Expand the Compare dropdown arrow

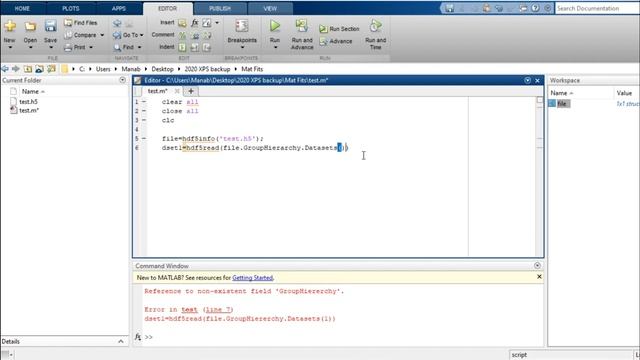102,35
